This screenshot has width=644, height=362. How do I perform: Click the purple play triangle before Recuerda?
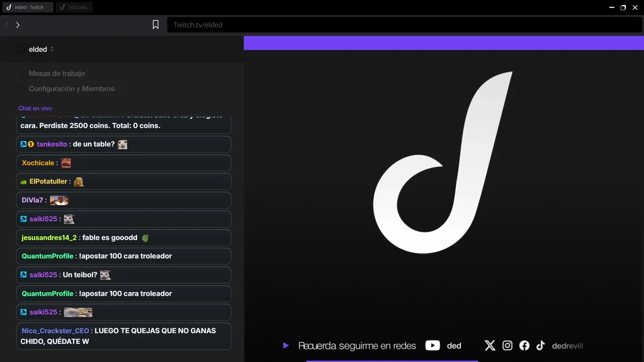click(286, 345)
